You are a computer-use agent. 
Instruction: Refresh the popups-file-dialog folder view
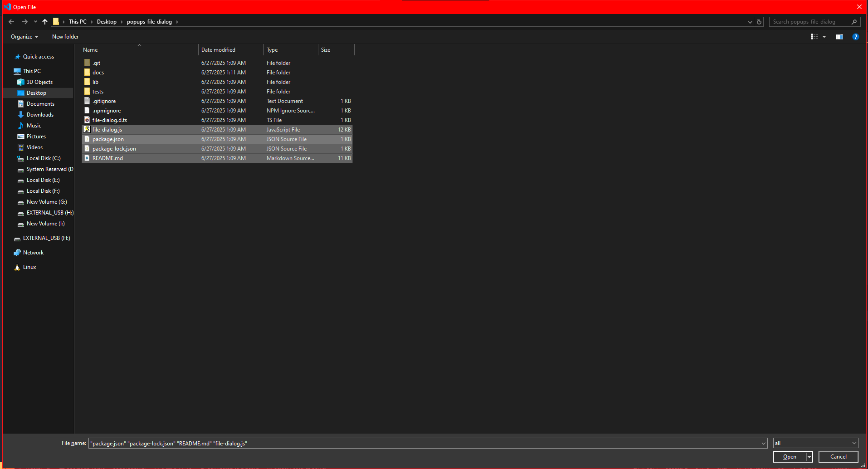point(759,22)
